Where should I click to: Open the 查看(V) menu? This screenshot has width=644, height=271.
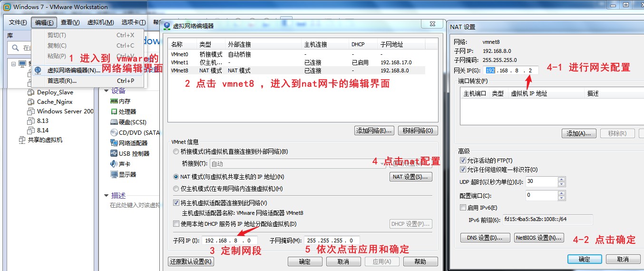click(x=70, y=22)
